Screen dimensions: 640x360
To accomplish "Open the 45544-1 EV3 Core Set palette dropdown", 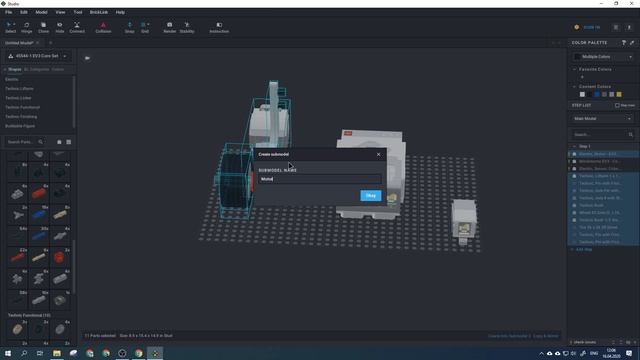I will tap(38, 56).
